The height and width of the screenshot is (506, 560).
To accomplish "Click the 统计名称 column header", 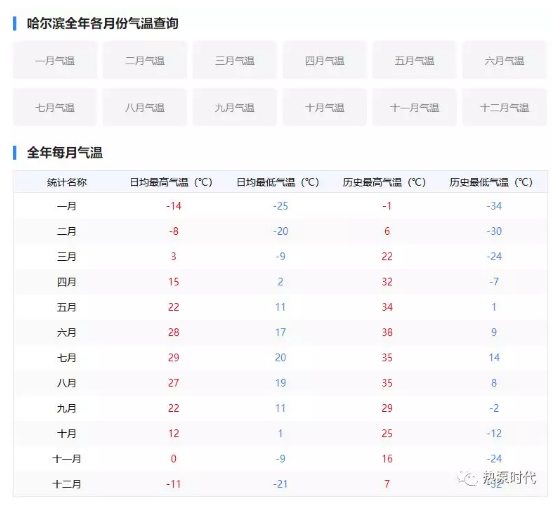I will [67, 182].
